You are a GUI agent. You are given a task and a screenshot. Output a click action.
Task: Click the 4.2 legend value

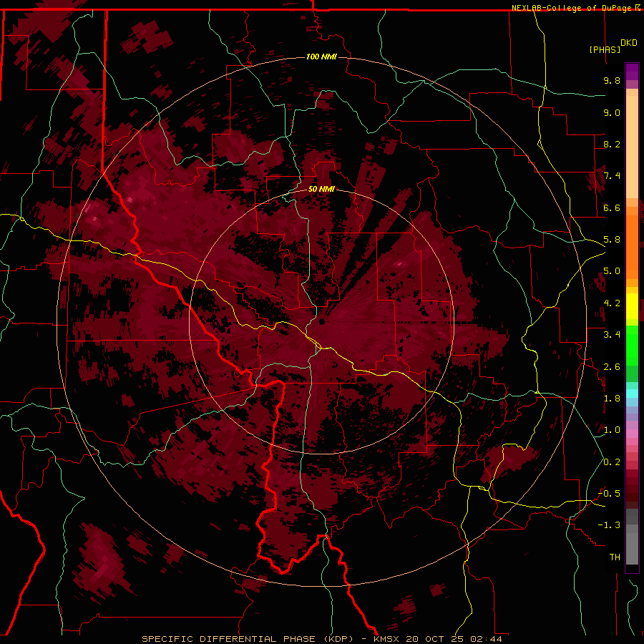coord(612,303)
